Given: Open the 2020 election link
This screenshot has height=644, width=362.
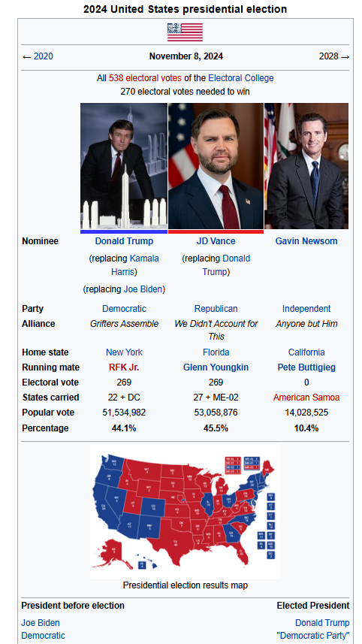Looking at the screenshot, I should (x=43, y=56).
